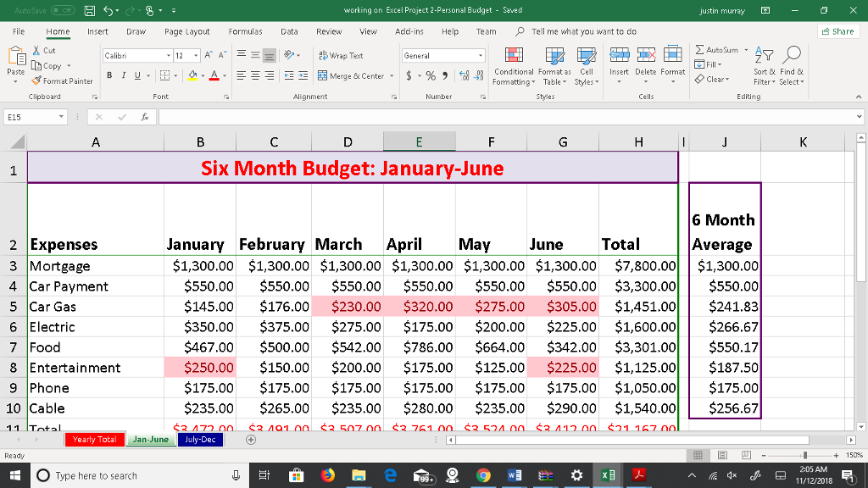The height and width of the screenshot is (488, 868).
Task: Click the Copy button
Action: point(47,66)
